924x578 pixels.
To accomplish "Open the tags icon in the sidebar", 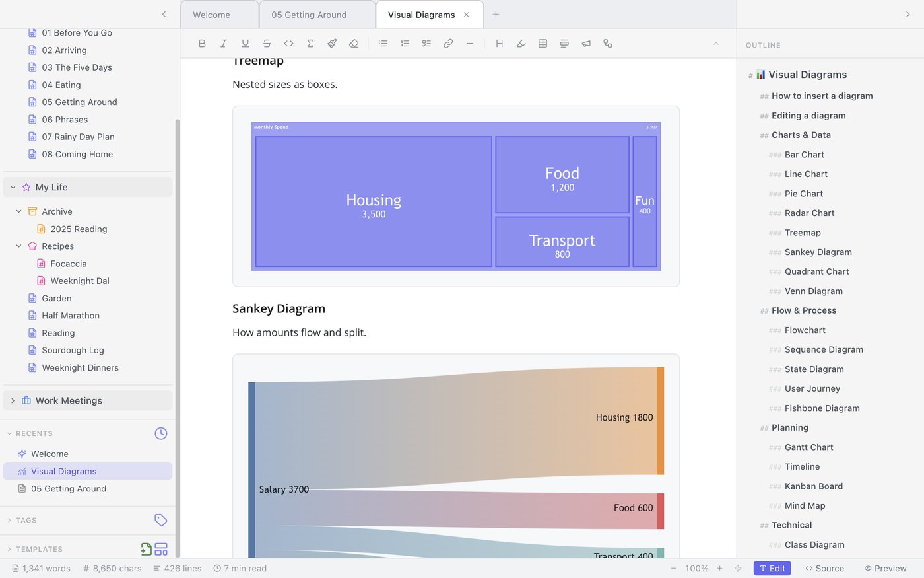I will click(161, 520).
